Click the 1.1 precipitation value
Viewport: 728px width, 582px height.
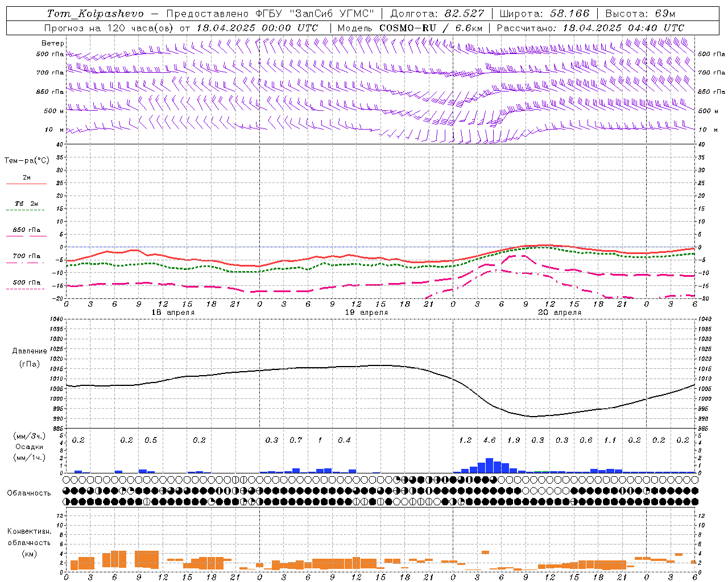(610, 440)
